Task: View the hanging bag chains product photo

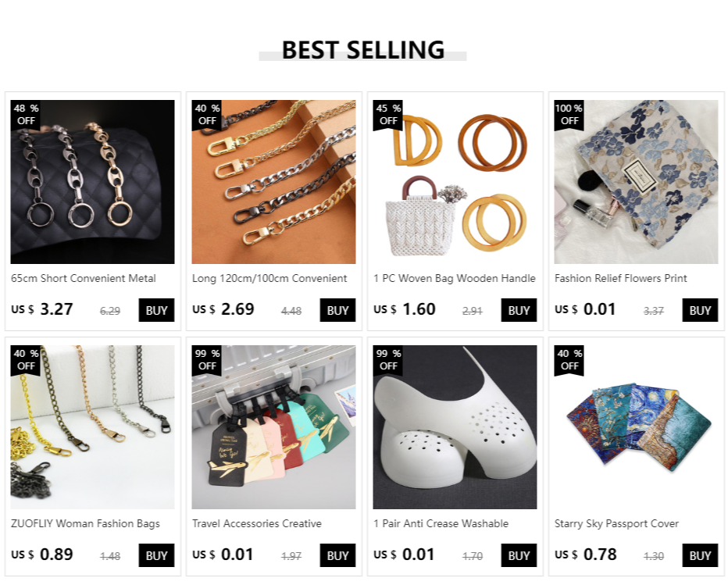Action: 92,427
